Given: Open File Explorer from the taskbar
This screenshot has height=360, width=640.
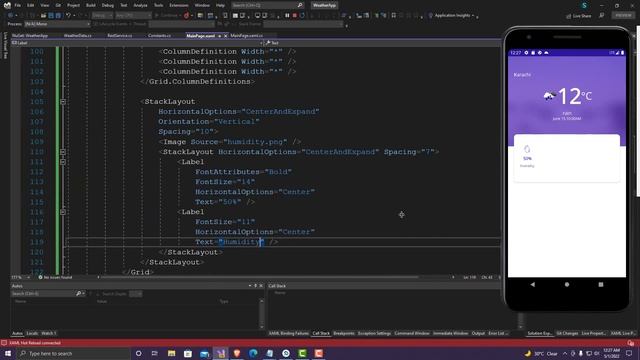Looking at the screenshot, I should coord(171,353).
